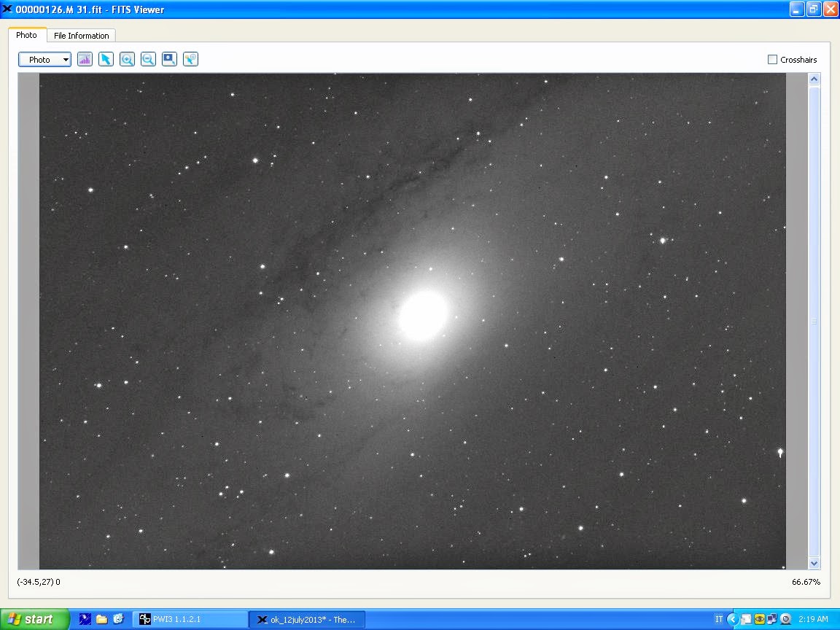840x630 pixels.
Task: Switch to the File Information tab
Action: tap(81, 36)
